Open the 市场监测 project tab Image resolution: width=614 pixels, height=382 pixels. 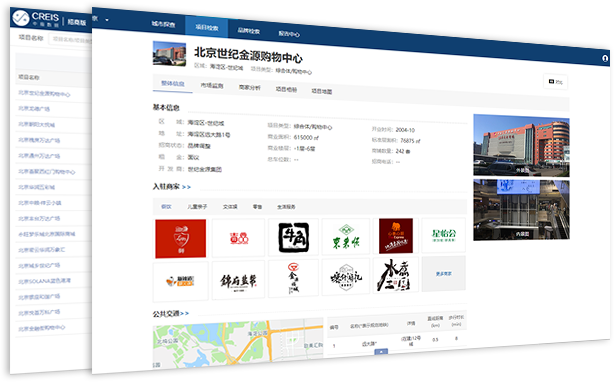tap(212, 85)
